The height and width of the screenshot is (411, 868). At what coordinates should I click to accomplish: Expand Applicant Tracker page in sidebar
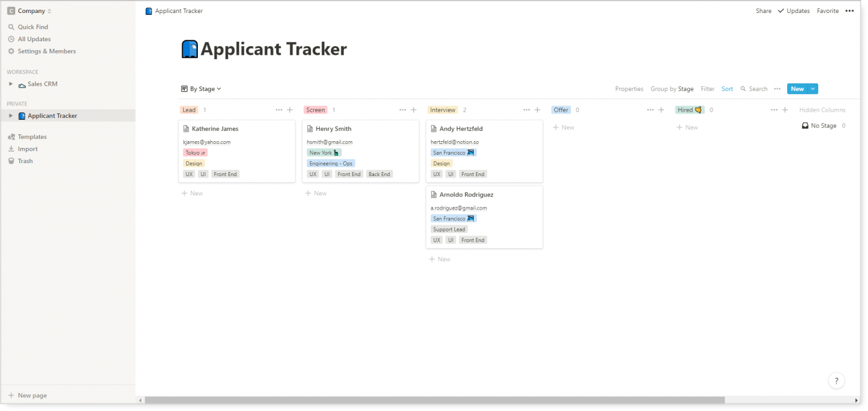tap(11, 116)
